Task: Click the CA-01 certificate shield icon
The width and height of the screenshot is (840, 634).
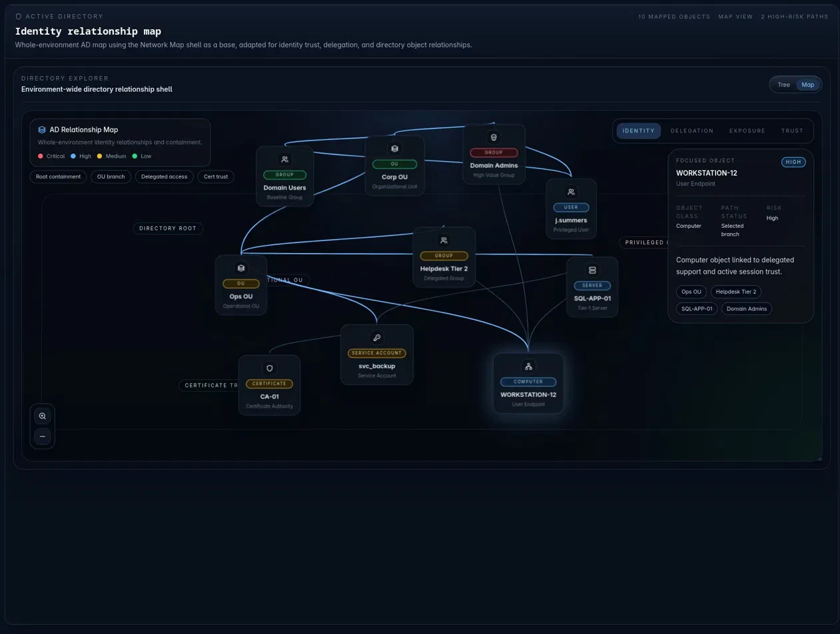Action: pos(270,368)
